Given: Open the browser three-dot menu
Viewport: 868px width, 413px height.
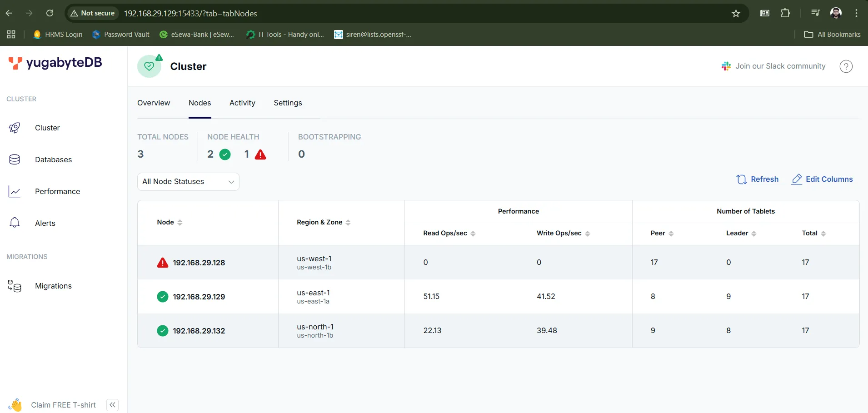Looking at the screenshot, I should pos(856,13).
